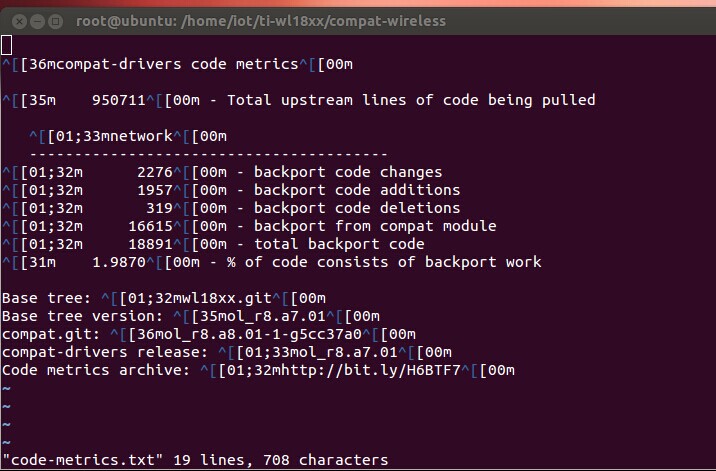Click "backport from compat module" text
Screen dimensions: 716x471
pos(375,226)
